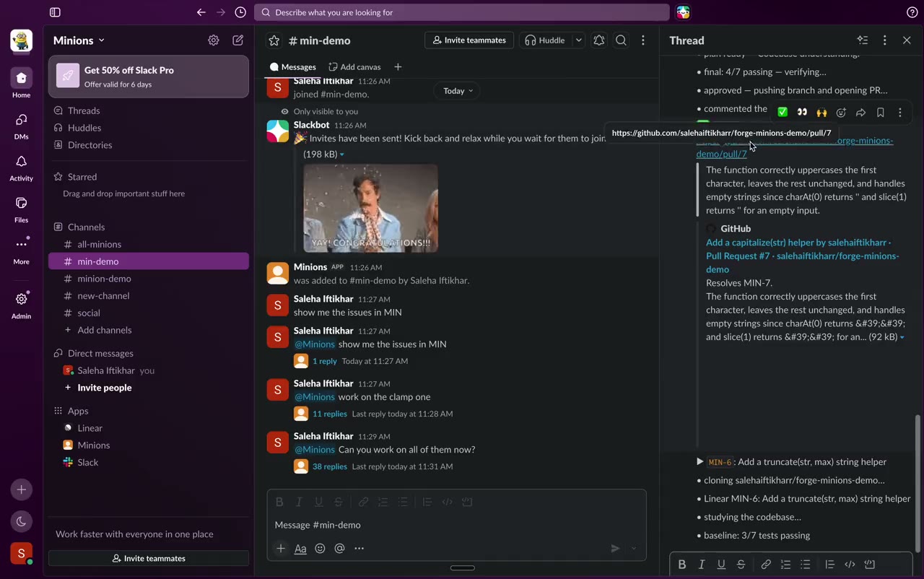Toggle dark mode moon icon
Viewport: 924px width, 579px height.
pos(21,521)
